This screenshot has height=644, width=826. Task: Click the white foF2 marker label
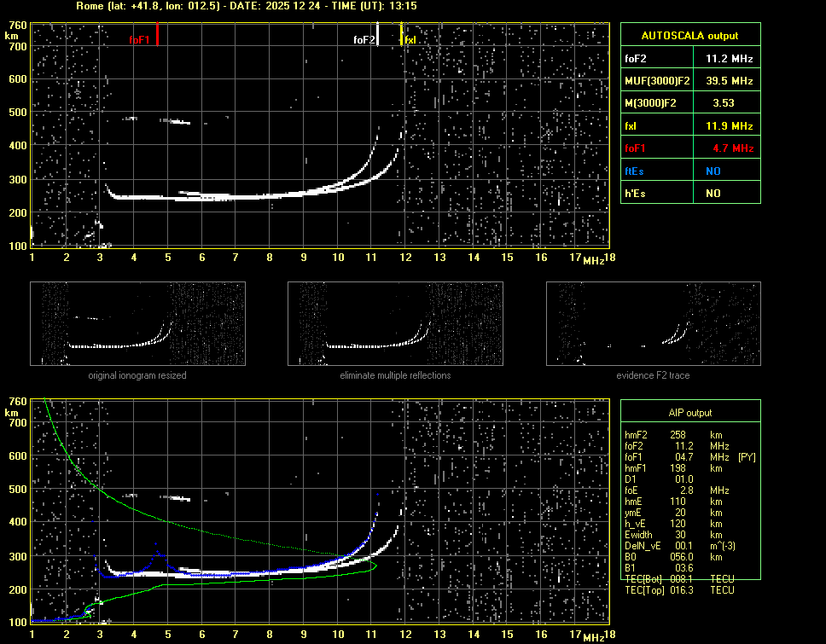[364, 40]
